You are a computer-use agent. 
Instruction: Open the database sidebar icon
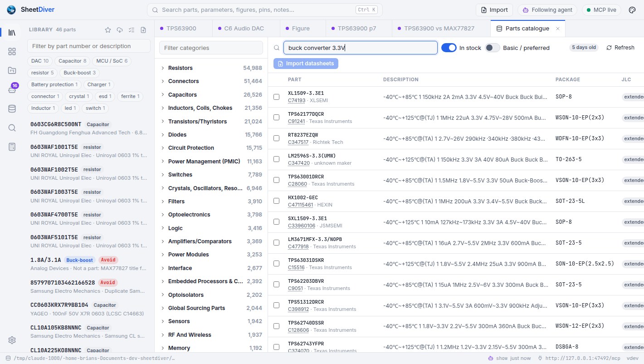click(12, 108)
